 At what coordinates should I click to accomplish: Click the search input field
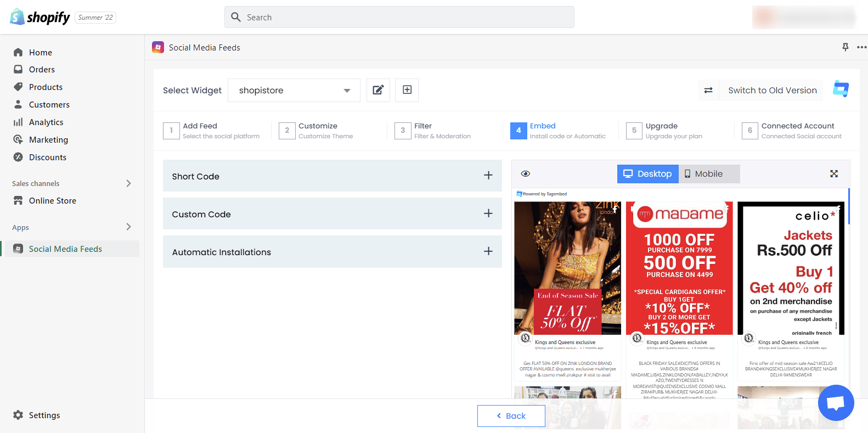[x=399, y=17]
